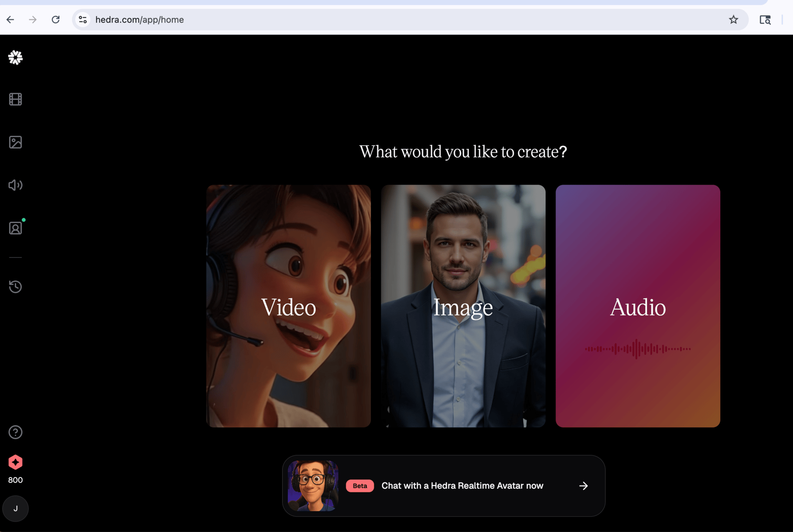Select the Audio creation card
793x532 pixels.
click(x=638, y=306)
